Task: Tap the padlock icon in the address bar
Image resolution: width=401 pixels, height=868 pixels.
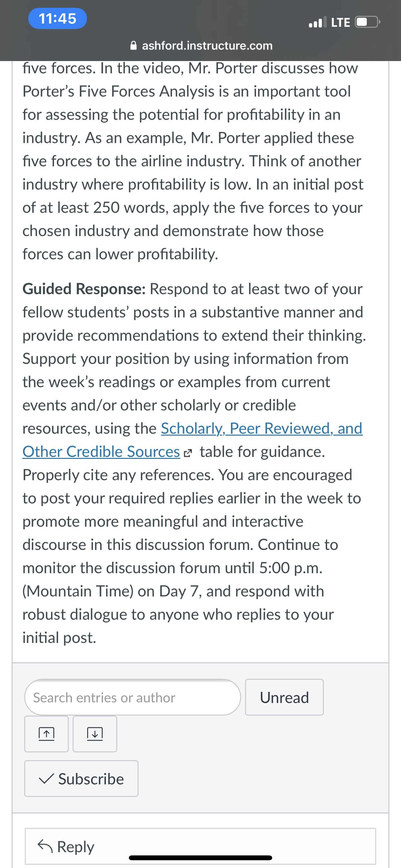Action: point(133,46)
